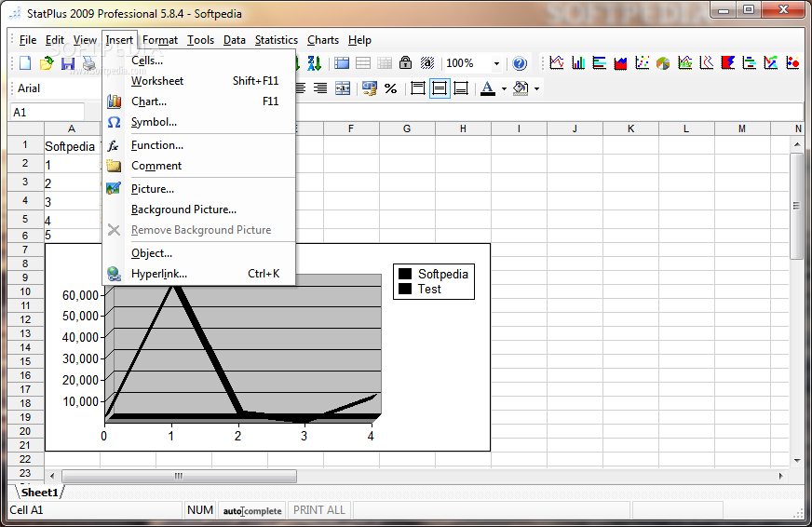This screenshot has height=527, width=812.
Task: Insert a line chart from the chart toolbar
Action: click(557, 62)
